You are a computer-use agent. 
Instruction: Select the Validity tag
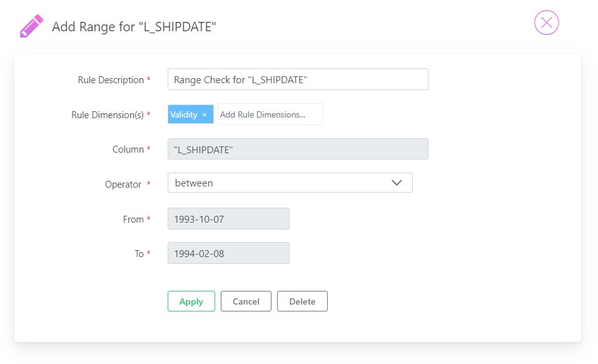[184, 114]
